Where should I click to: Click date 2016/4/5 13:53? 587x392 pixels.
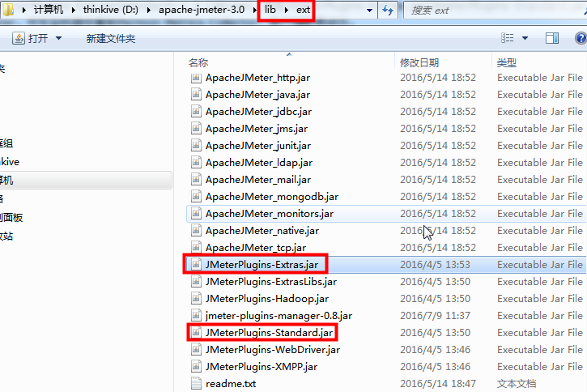[x=435, y=265]
